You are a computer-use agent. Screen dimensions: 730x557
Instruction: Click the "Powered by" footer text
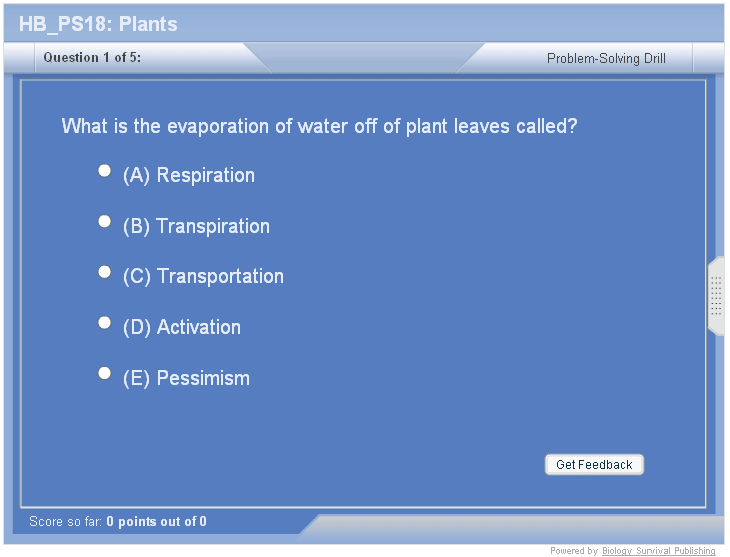(x=574, y=551)
